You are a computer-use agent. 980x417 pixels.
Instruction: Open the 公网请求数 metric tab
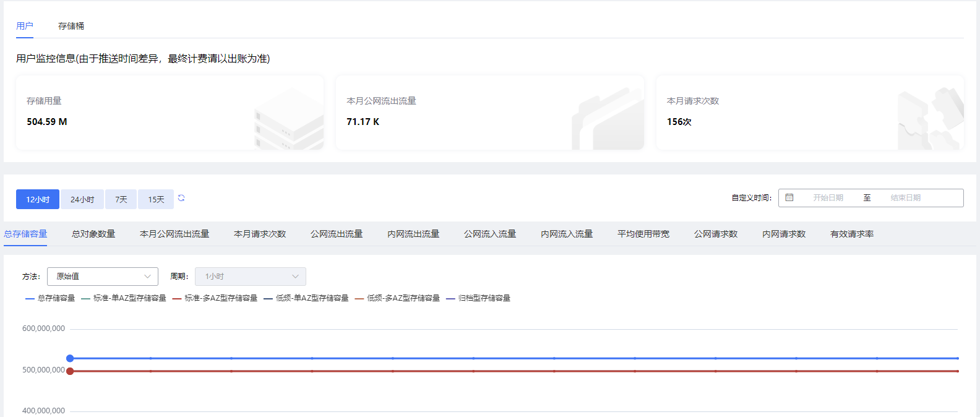[716, 234]
